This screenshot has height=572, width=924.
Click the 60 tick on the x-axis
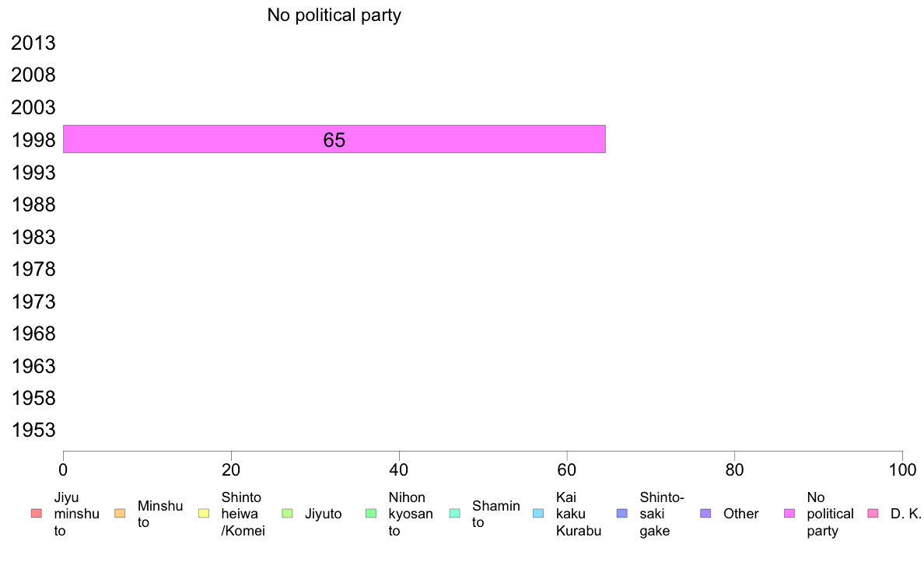pyautogui.click(x=567, y=469)
